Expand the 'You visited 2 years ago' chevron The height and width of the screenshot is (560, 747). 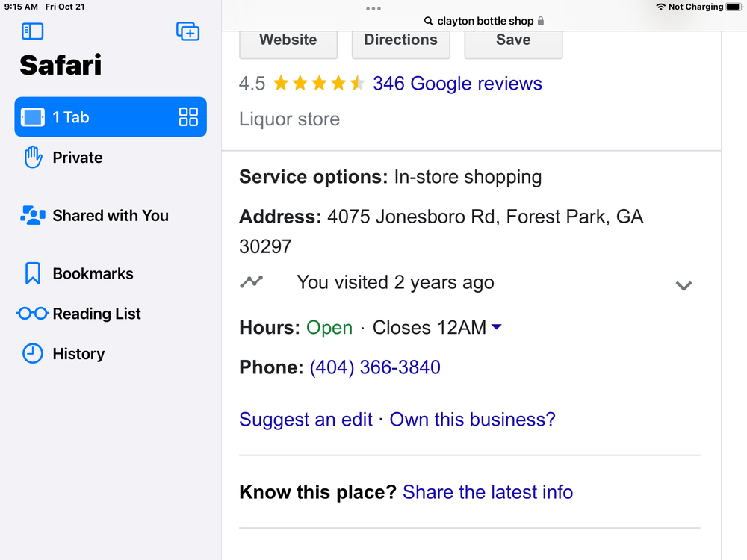tap(684, 286)
